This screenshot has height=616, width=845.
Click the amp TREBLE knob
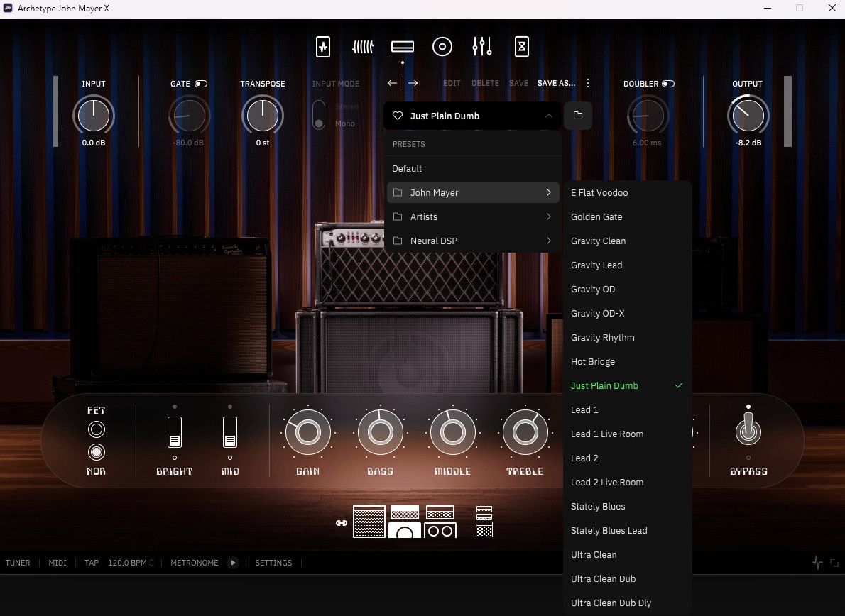[525, 432]
